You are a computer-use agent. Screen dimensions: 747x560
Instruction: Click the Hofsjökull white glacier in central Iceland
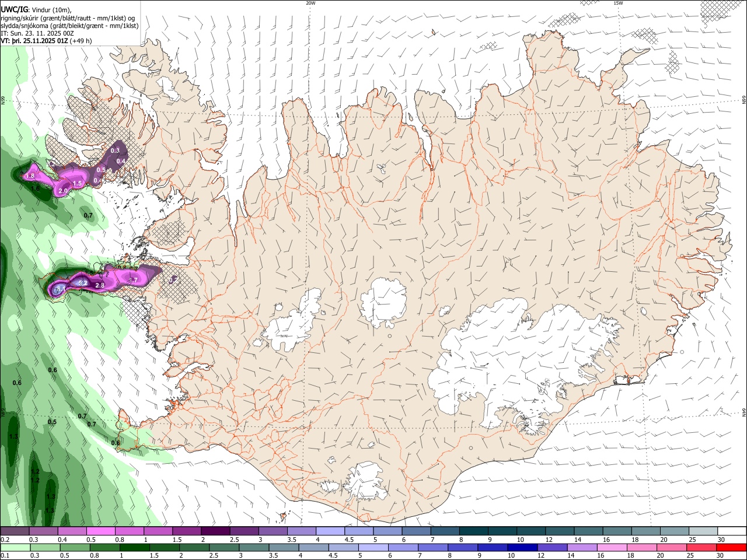383,303
